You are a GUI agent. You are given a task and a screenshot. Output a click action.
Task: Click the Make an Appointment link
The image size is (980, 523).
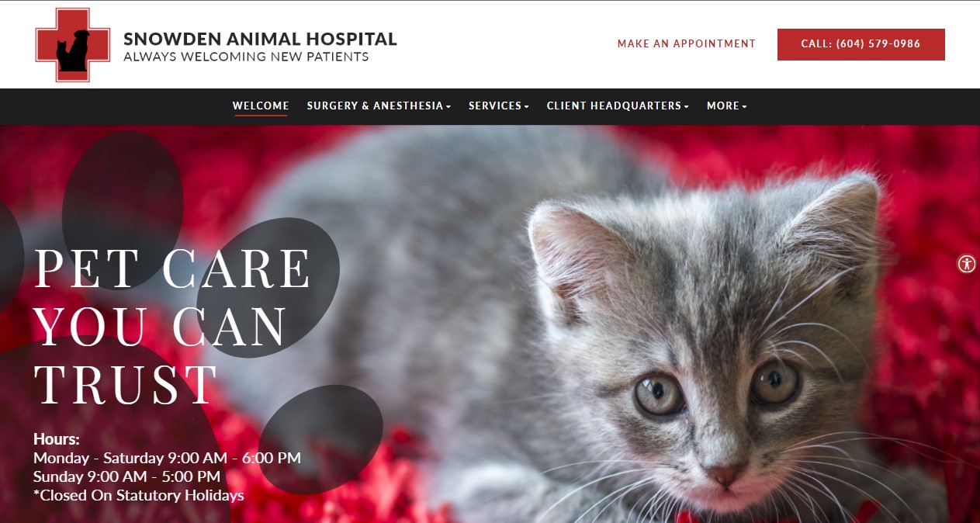tap(686, 44)
